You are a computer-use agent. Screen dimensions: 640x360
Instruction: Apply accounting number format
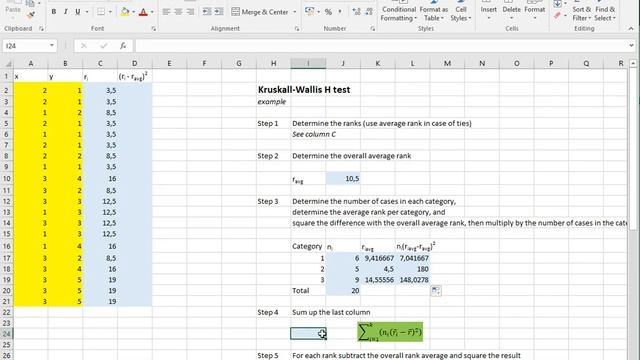310,12
